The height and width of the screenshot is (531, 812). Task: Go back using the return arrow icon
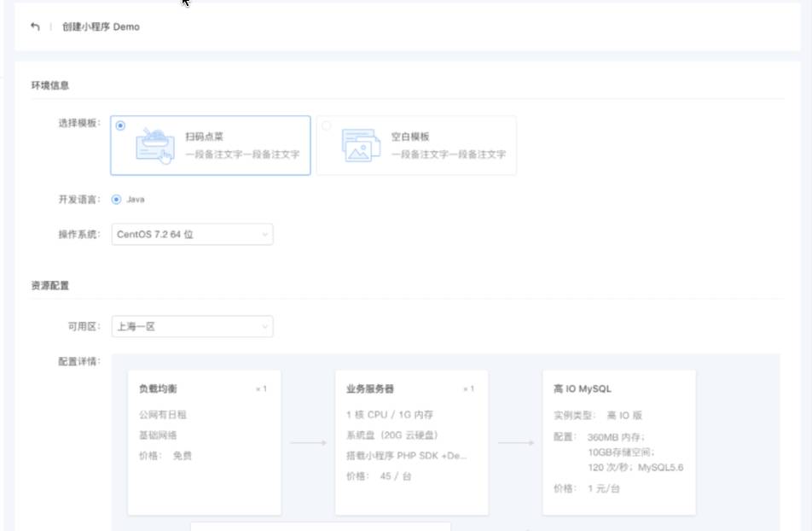point(35,26)
